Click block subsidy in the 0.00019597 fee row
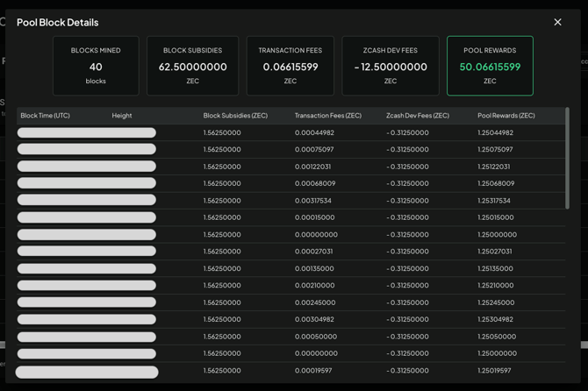 pos(222,371)
